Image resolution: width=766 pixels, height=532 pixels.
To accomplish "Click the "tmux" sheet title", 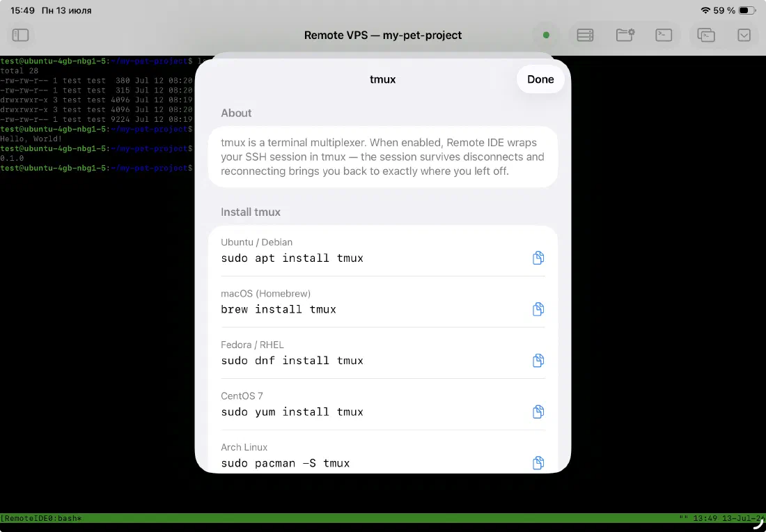I will pos(382,79).
